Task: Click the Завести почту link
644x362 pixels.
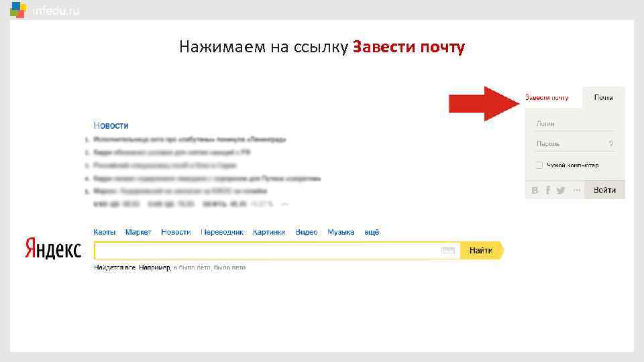Action: click(547, 98)
